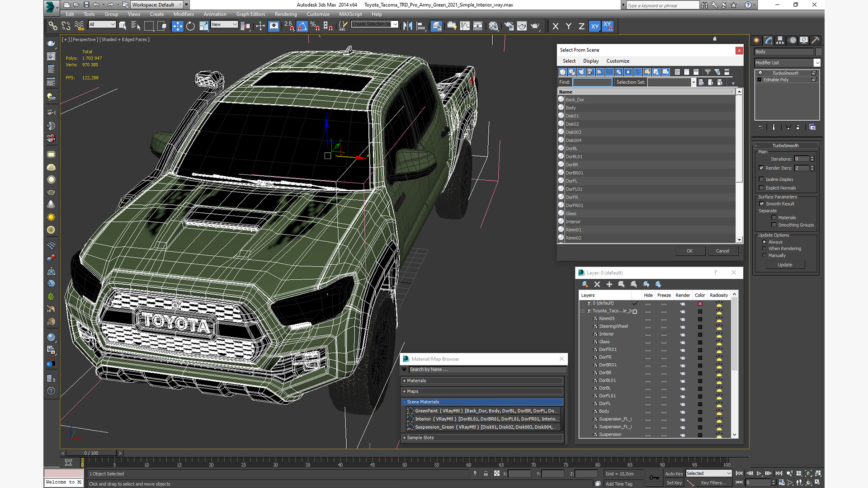Open the Hierarchy command panel tab

click(780, 40)
